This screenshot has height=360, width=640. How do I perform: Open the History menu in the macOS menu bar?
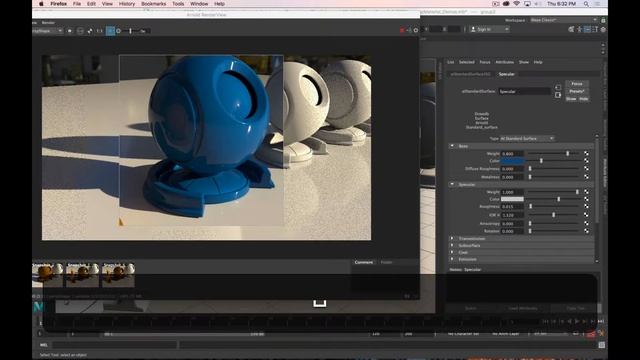127,4
